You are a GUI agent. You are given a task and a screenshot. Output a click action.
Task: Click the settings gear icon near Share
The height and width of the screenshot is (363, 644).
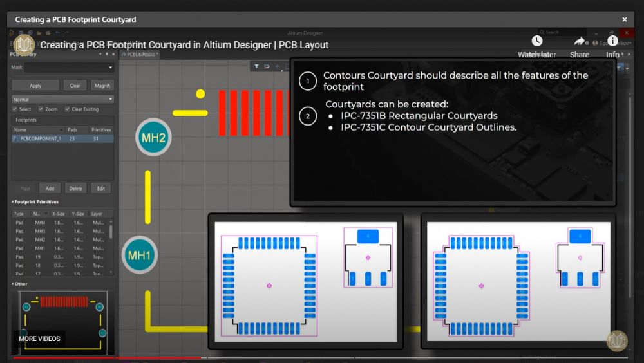tap(587, 42)
